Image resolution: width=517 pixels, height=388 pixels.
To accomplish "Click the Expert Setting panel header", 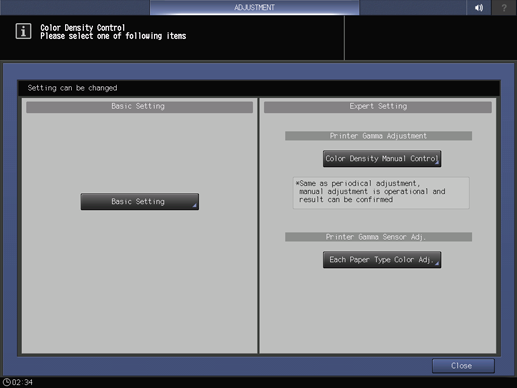I will coord(378,106).
